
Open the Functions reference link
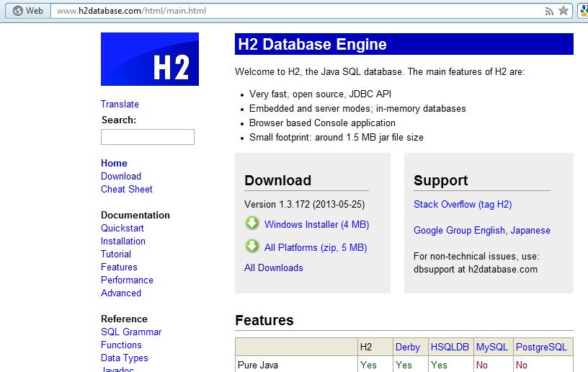(x=121, y=345)
